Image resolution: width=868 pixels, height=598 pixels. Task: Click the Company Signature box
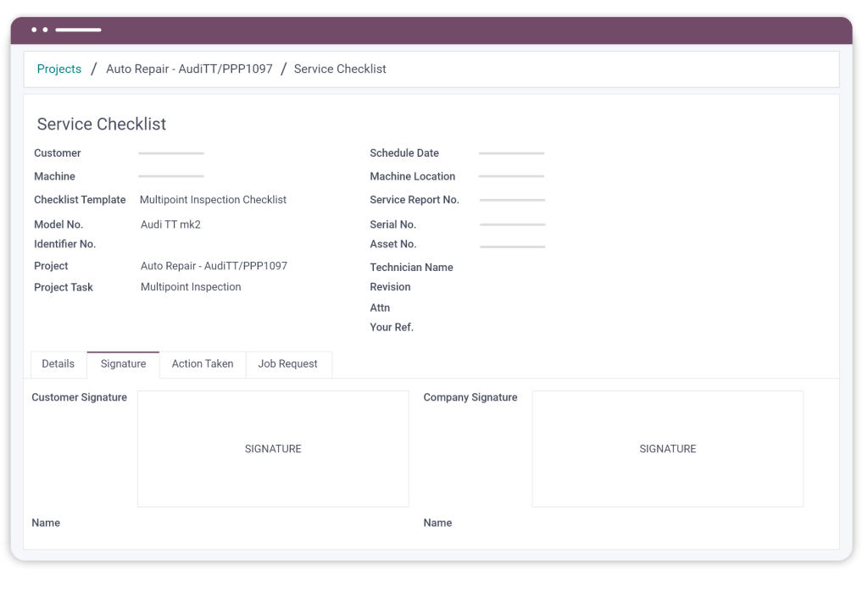pos(667,449)
